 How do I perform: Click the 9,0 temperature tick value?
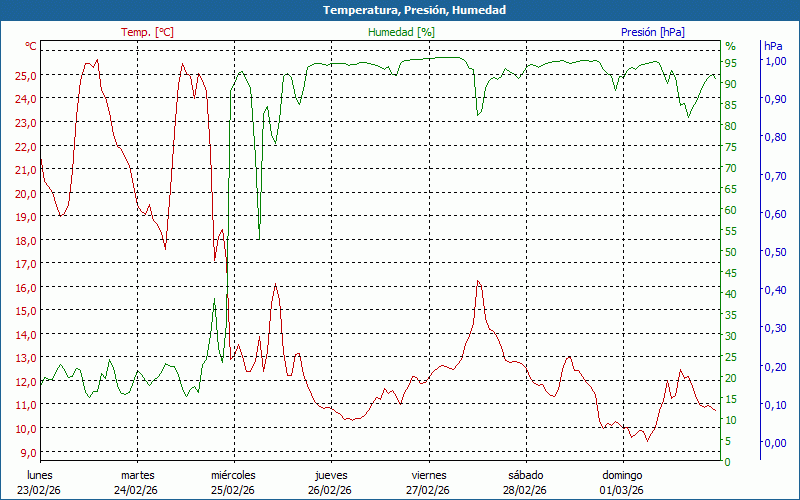click(30, 452)
